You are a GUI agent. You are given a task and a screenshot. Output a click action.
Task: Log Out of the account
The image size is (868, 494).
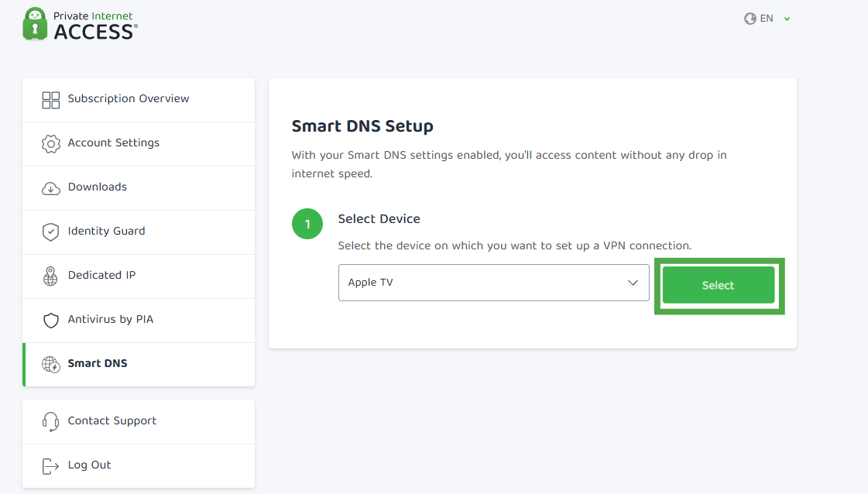[139, 466]
